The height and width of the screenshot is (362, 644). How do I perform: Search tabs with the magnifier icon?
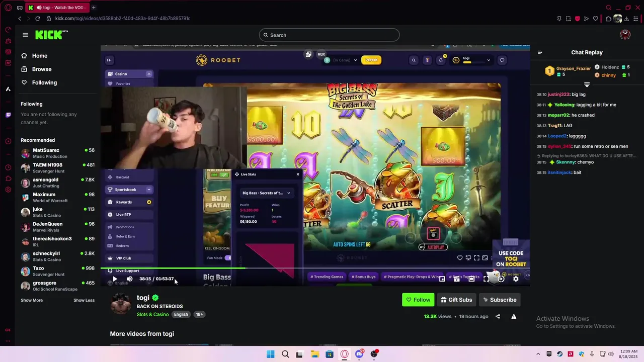(608, 8)
